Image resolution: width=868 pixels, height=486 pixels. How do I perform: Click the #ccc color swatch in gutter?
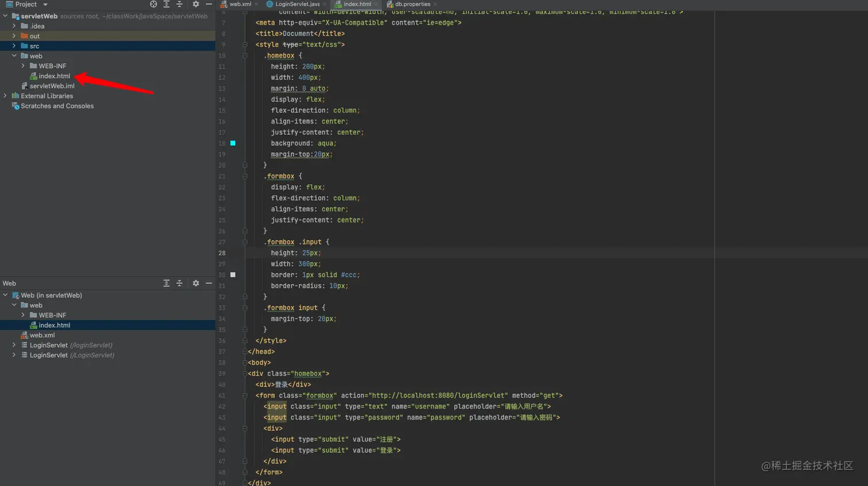click(x=233, y=275)
